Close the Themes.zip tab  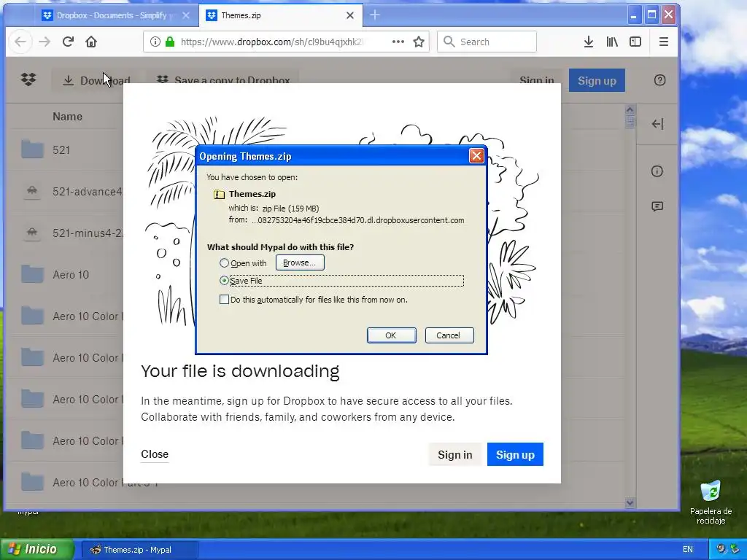click(349, 15)
